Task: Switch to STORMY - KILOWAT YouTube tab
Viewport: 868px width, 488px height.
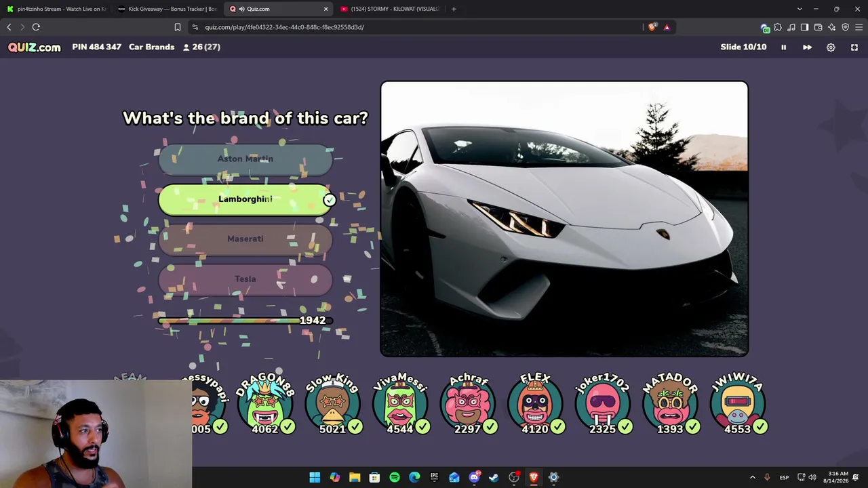Action: pyautogui.click(x=389, y=9)
